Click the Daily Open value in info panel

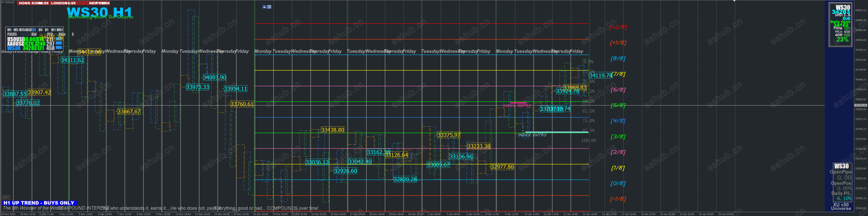coord(841,25)
